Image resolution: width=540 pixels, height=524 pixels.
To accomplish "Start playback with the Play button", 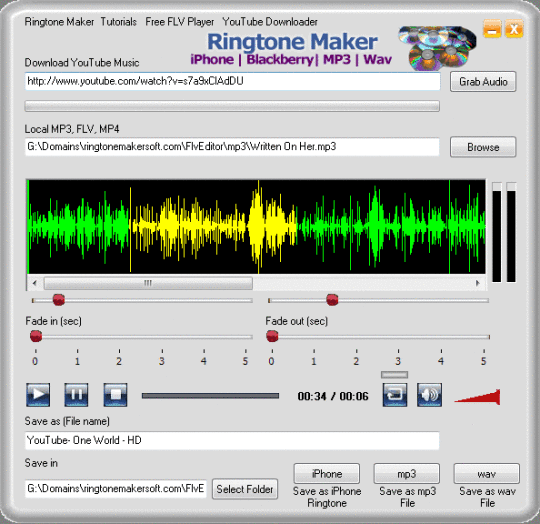I will click(x=38, y=395).
